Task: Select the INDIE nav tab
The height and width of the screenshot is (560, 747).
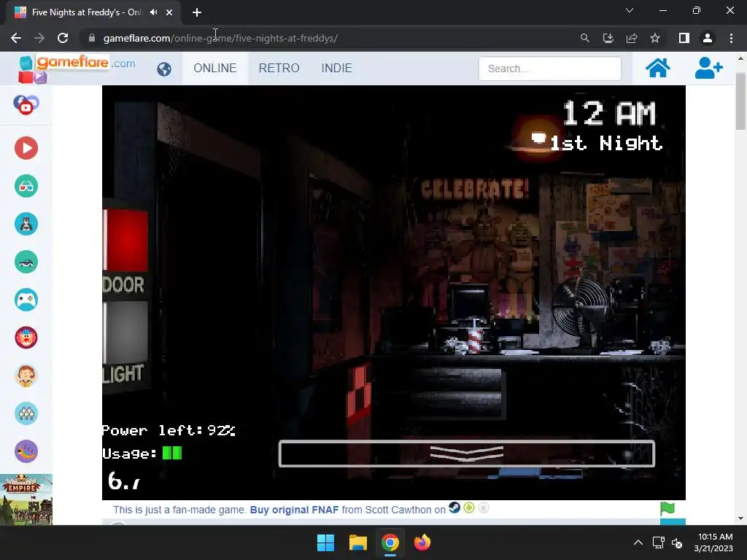Action: (337, 68)
